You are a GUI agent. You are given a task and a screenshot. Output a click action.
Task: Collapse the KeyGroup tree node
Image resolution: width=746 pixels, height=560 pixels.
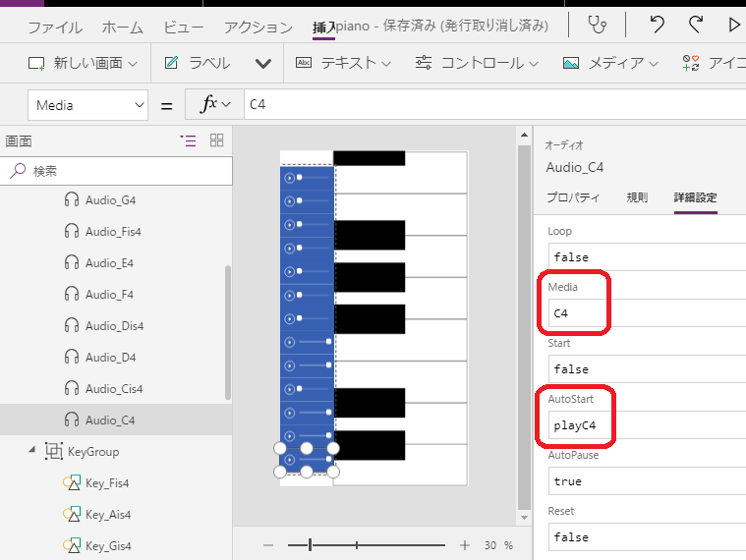[x=31, y=449]
